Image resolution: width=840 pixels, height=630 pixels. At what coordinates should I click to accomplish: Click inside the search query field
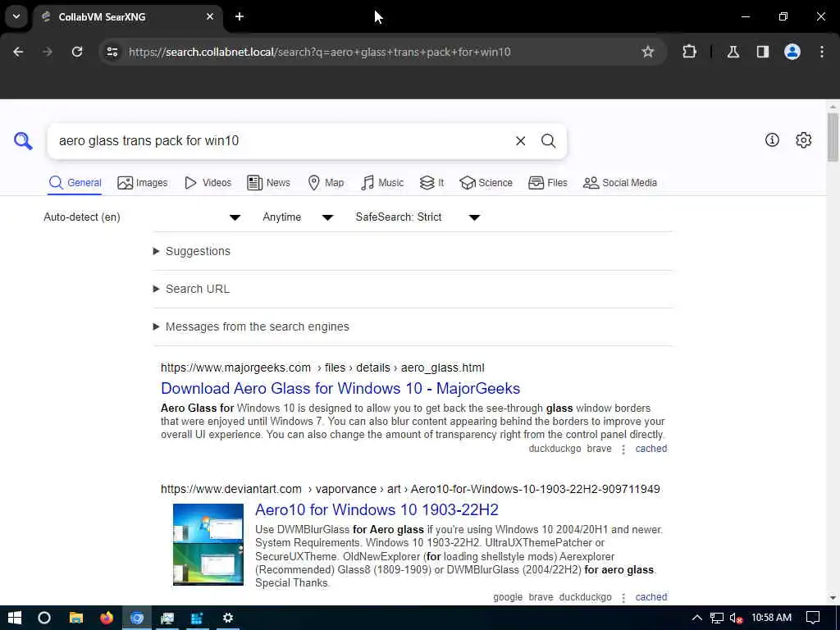click(x=281, y=141)
